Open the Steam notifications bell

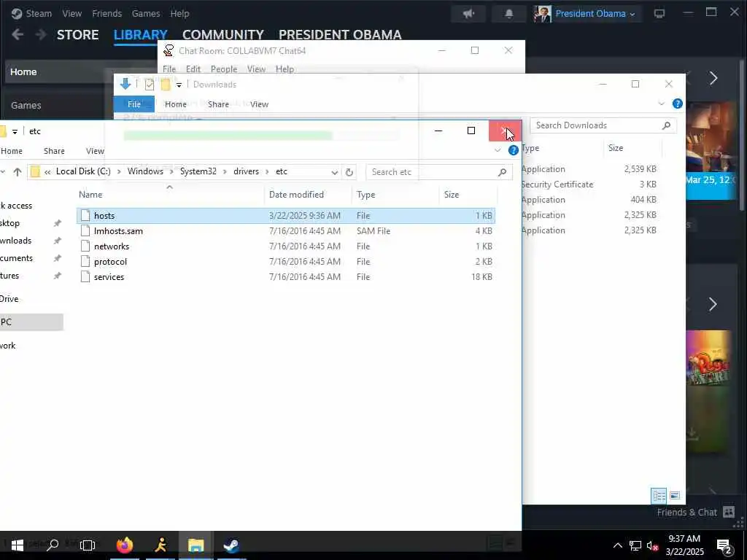[508, 14]
